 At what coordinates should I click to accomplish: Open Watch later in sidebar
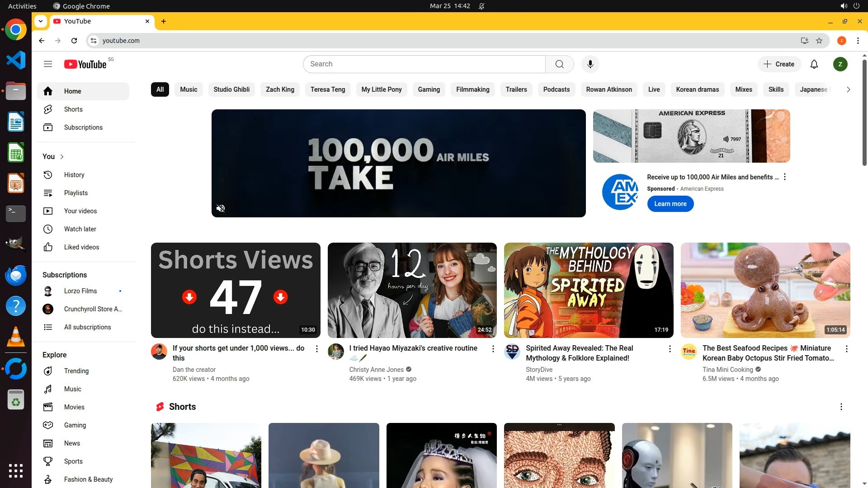tap(80, 229)
